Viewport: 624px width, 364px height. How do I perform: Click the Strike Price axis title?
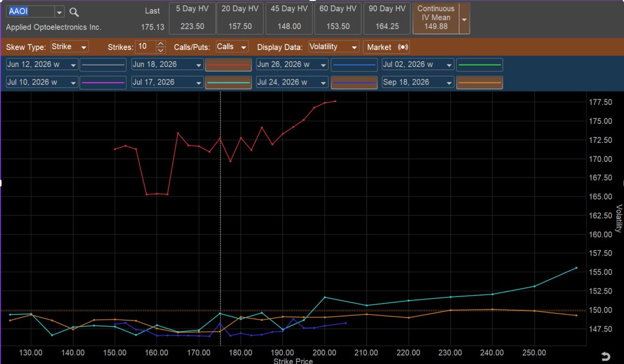[293, 360]
